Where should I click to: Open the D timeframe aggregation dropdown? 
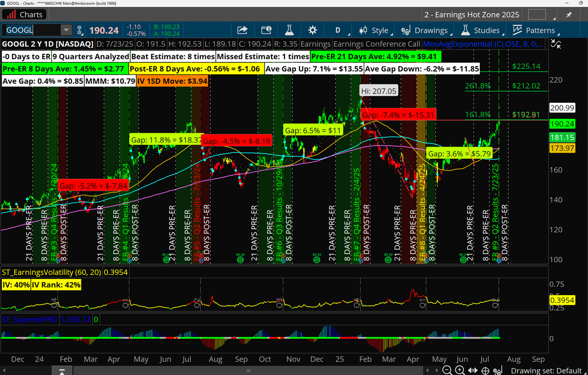click(x=338, y=30)
